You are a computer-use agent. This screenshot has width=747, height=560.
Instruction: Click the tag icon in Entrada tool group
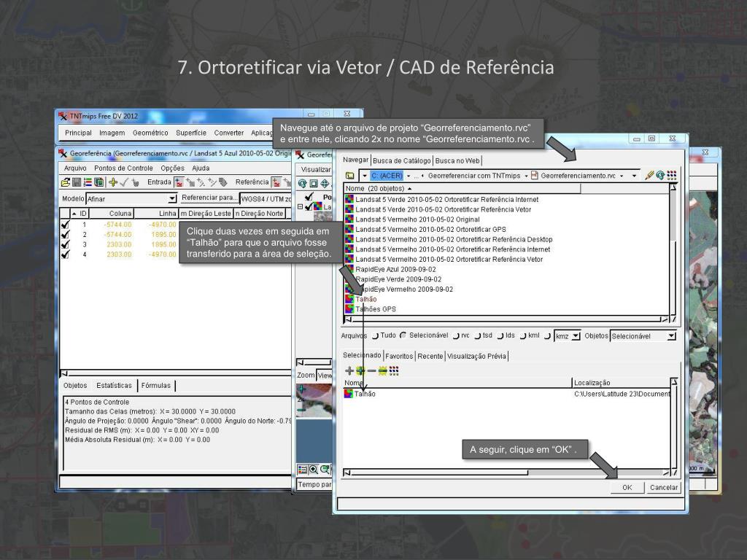pyautogui.click(x=223, y=182)
